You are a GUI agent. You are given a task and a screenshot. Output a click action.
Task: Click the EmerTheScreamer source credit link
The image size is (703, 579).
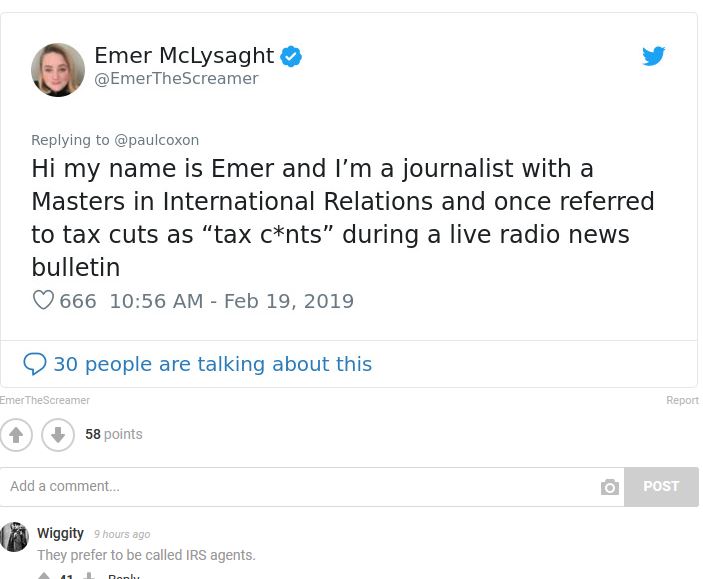[45, 400]
